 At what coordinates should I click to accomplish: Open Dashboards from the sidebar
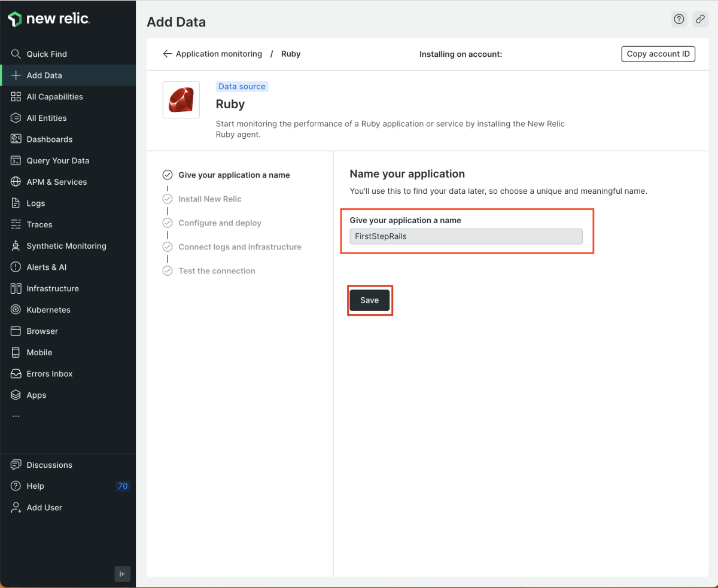pyautogui.click(x=49, y=139)
